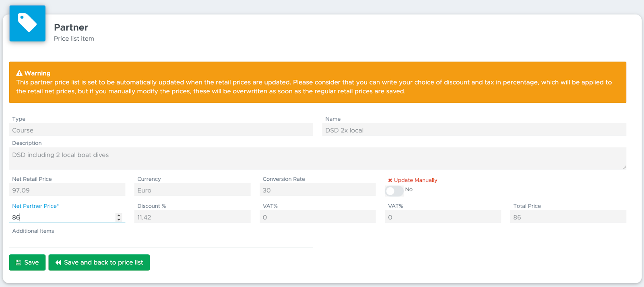Increase Net Partner Price with up arrow

point(119,215)
